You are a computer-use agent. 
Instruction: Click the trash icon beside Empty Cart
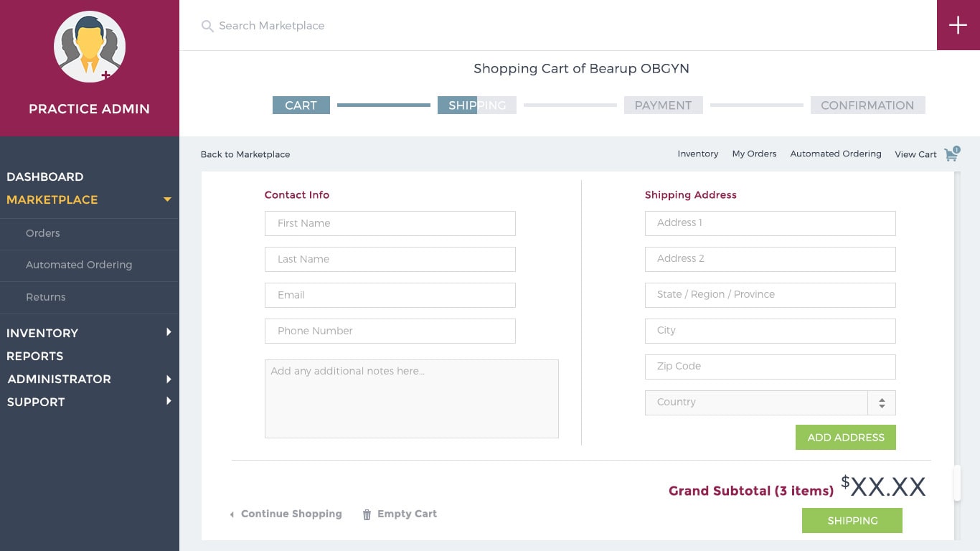[x=367, y=514]
